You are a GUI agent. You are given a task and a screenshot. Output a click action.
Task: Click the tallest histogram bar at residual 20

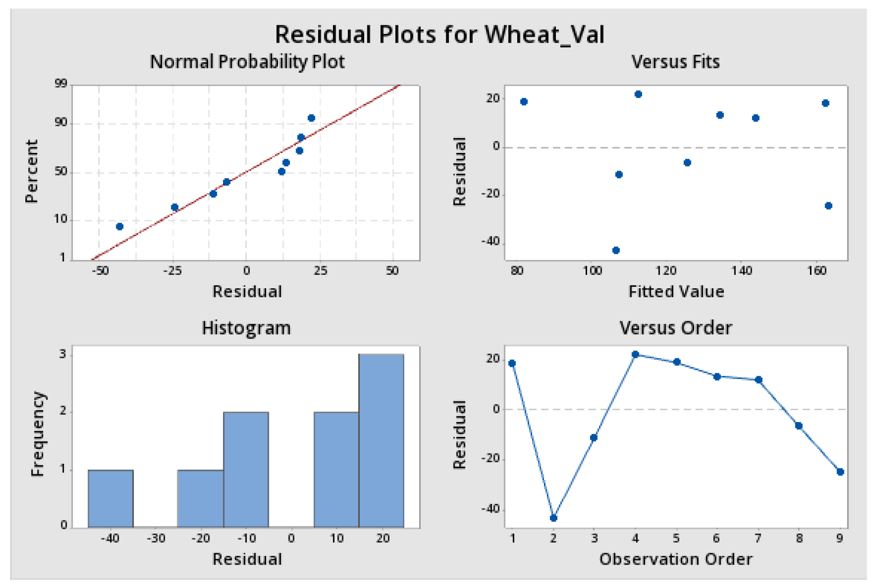[x=381, y=440]
